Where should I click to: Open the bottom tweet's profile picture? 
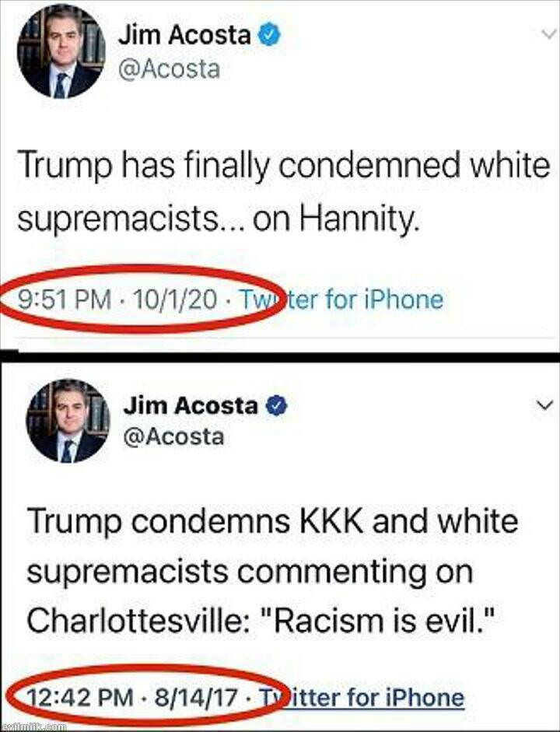68,420
